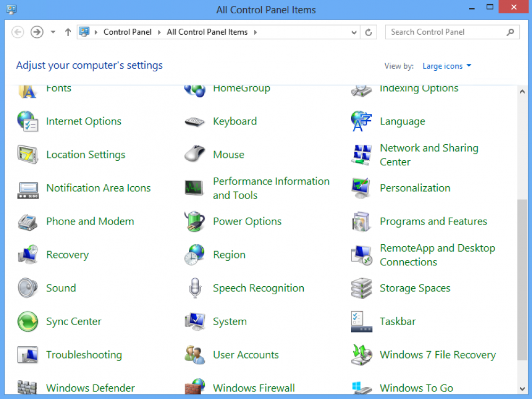
Task: Open Performance Information and Tools icon
Action: (x=194, y=188)
